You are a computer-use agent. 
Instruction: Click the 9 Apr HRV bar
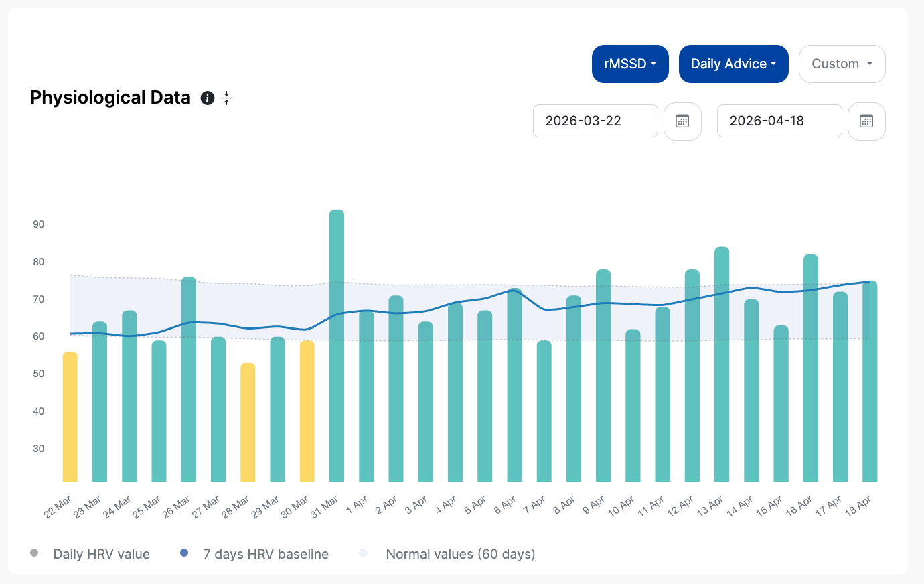603,375
